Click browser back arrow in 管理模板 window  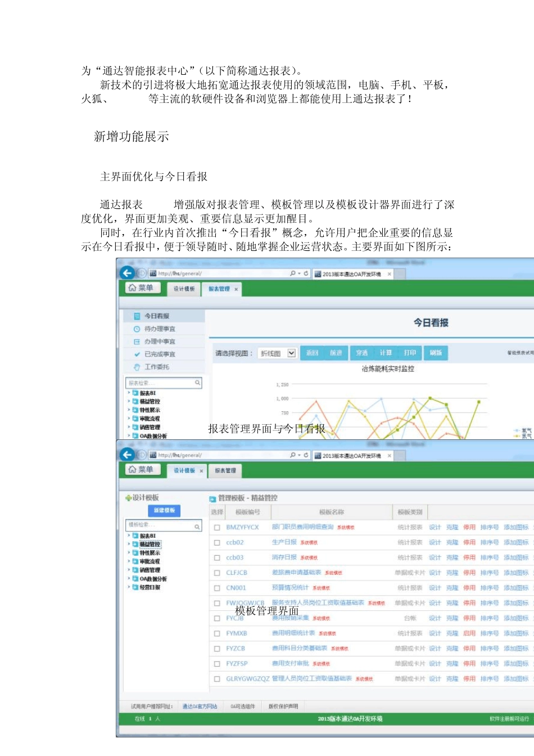click(x=127, y=454)
